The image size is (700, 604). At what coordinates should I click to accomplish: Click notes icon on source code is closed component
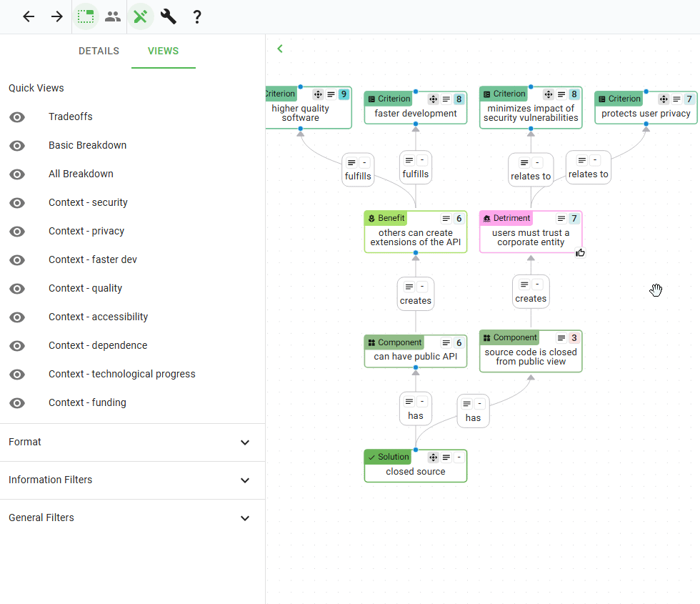pyautogui.click(x=561, y=338)
